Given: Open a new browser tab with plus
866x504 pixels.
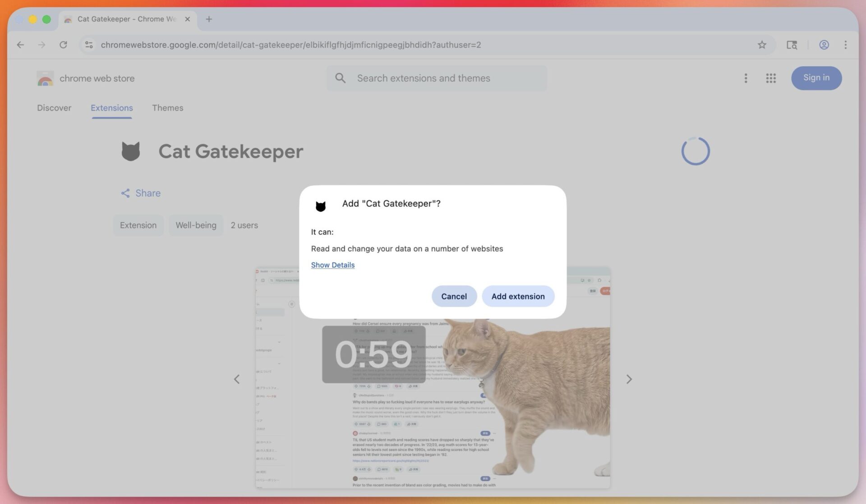Looking at the screenshot, I should coord(209,19).
